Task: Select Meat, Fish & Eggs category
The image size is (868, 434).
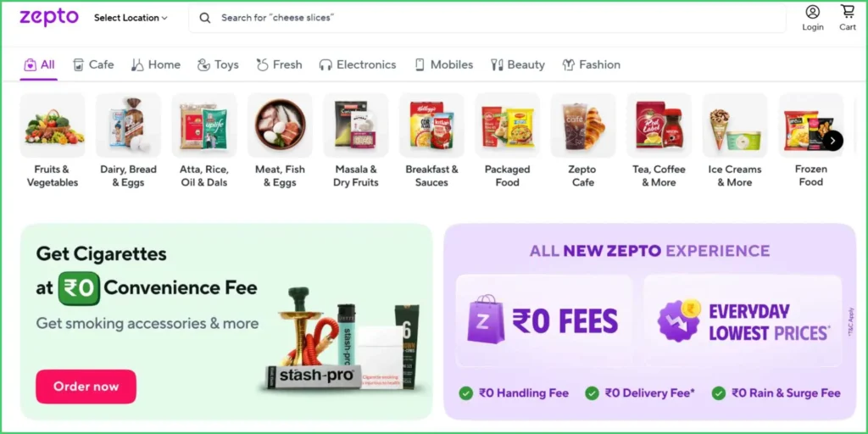Action: (280, 142)
